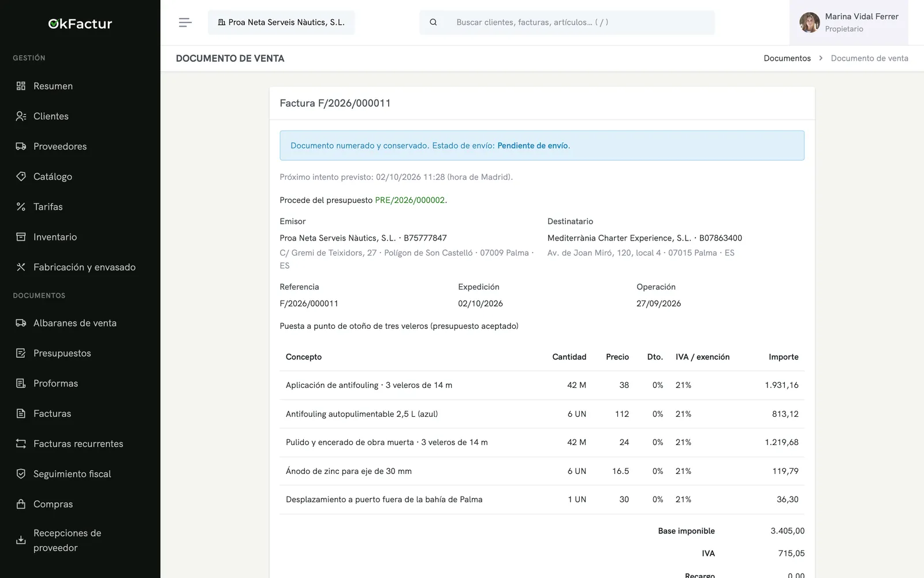Click the Albaranes de venta truck icon
Viewport: 924px width, 578px height.
click(21, 323)
